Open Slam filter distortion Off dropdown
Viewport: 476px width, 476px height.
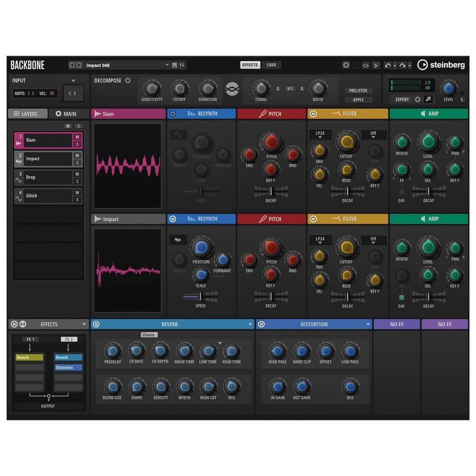373,134
